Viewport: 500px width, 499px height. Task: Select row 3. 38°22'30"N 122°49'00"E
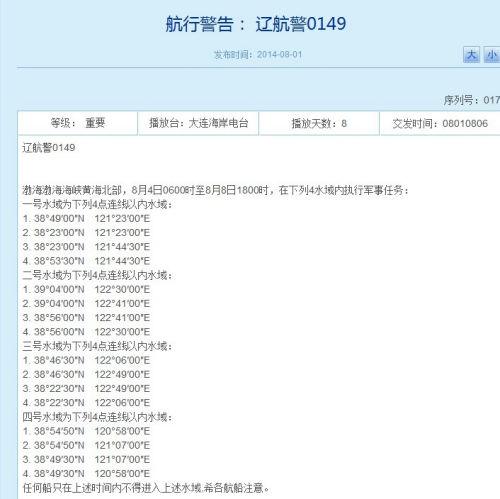86,389
